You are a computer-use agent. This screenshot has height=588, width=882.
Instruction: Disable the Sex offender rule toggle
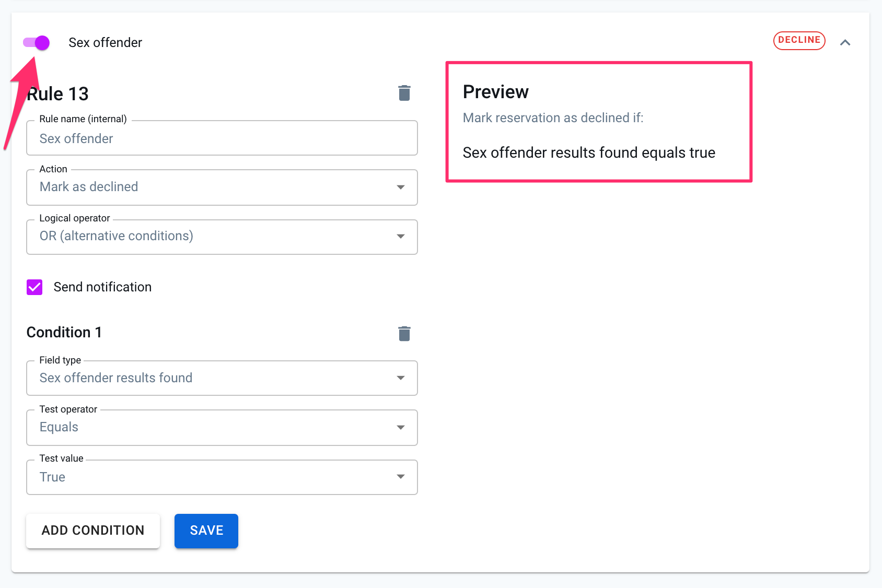pos(35,42)
